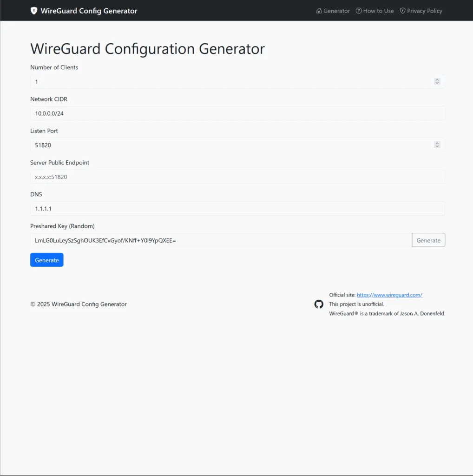Screen dimensions: 473x476
Task: Focus the Server Public Endpoint field
Action: click(237, 177)
